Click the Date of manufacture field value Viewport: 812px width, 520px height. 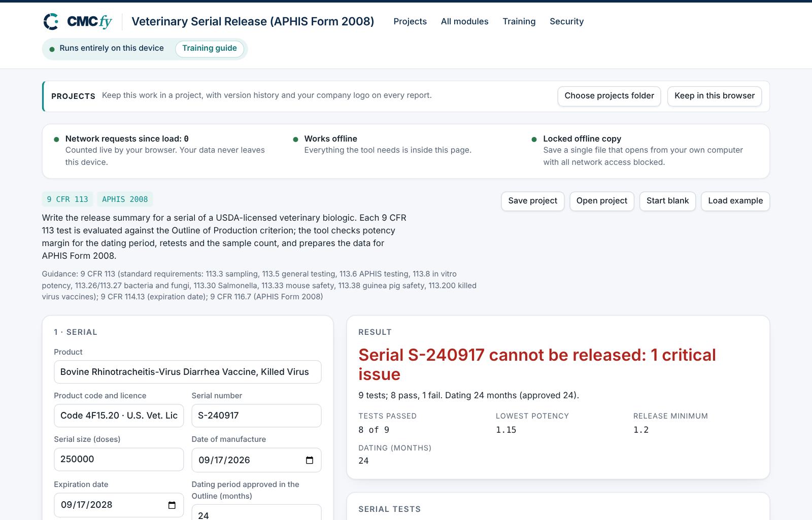pos(224,460)
